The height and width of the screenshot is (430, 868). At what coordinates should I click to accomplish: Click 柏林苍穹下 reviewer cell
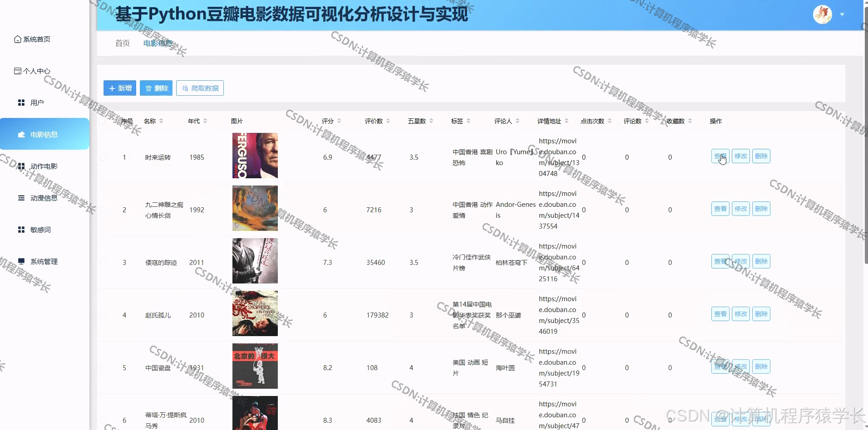(x=512, y=263)
